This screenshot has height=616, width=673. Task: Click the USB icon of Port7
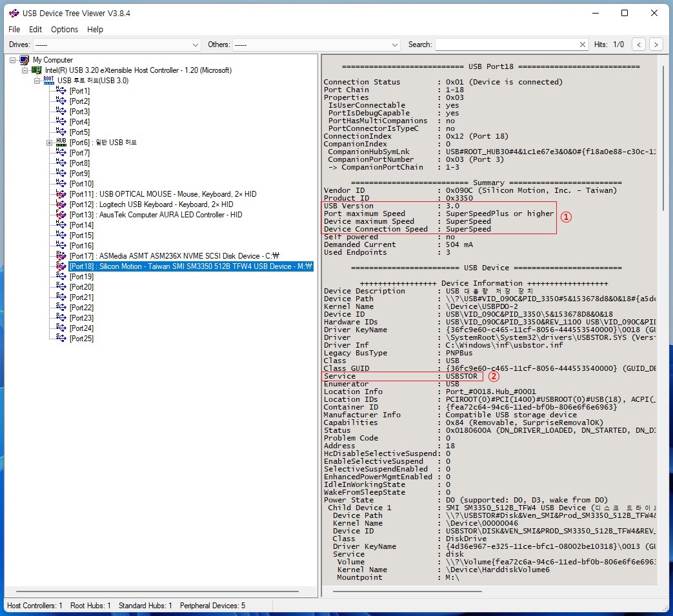61,152
